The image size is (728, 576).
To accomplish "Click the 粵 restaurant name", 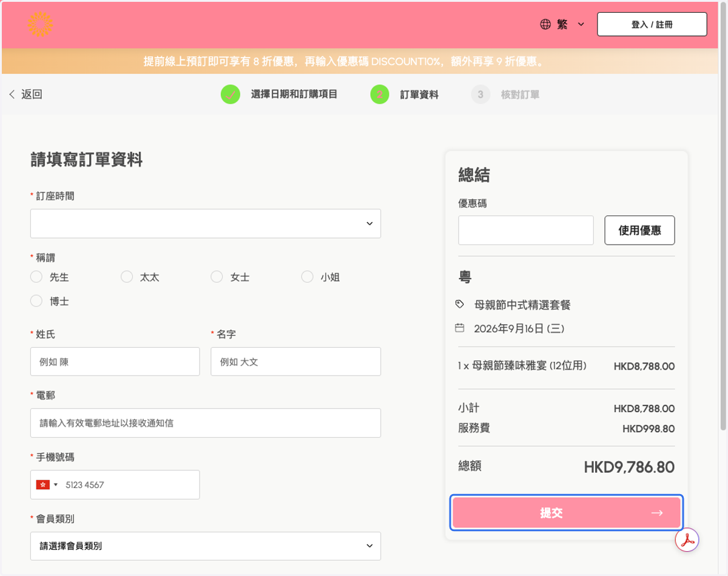I will (x=465, y=277).
